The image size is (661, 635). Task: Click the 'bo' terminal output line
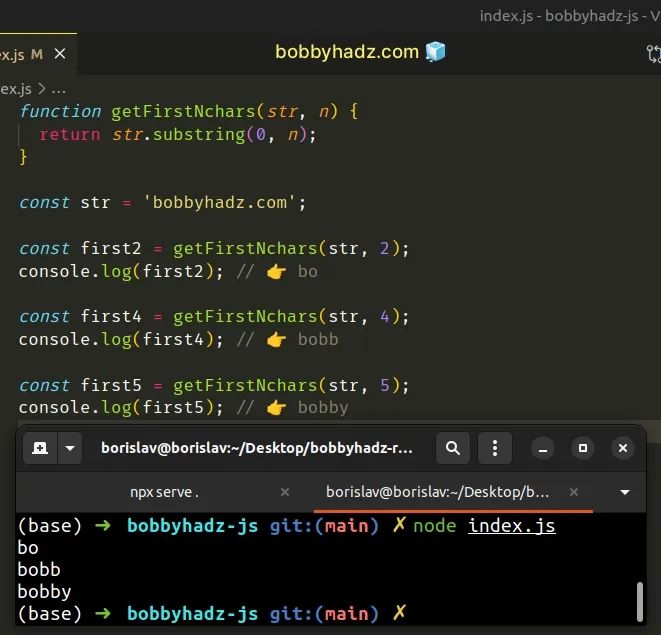click(28, 548)
